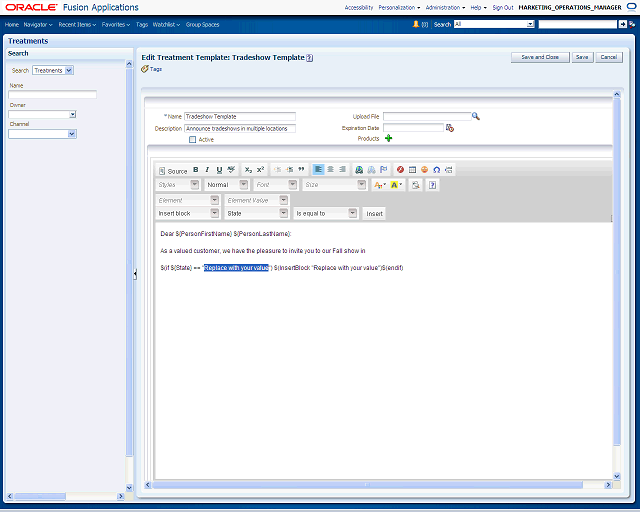The image size is (640, 512).
Task: Open the Watchlist menu
Action: [166, 25]
